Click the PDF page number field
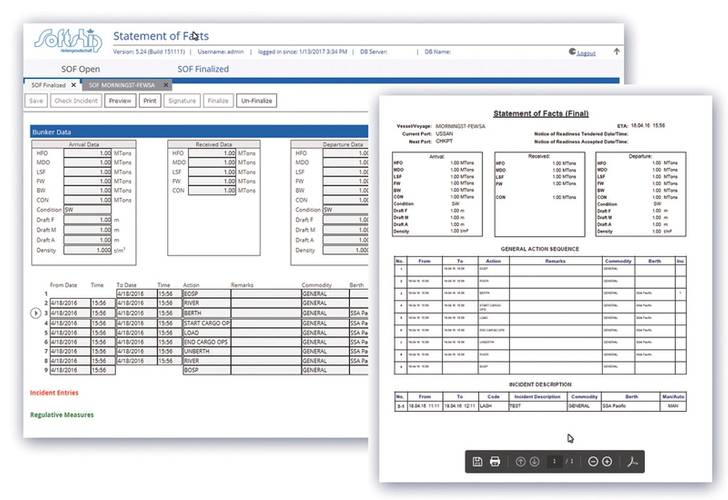728x500 pixels. [552, 461]
